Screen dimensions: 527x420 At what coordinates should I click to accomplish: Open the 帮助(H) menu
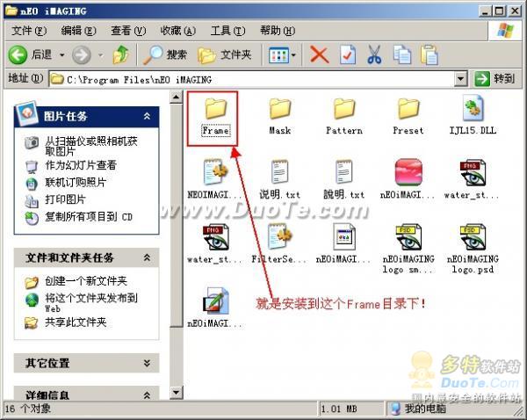(x=278, y=31)
